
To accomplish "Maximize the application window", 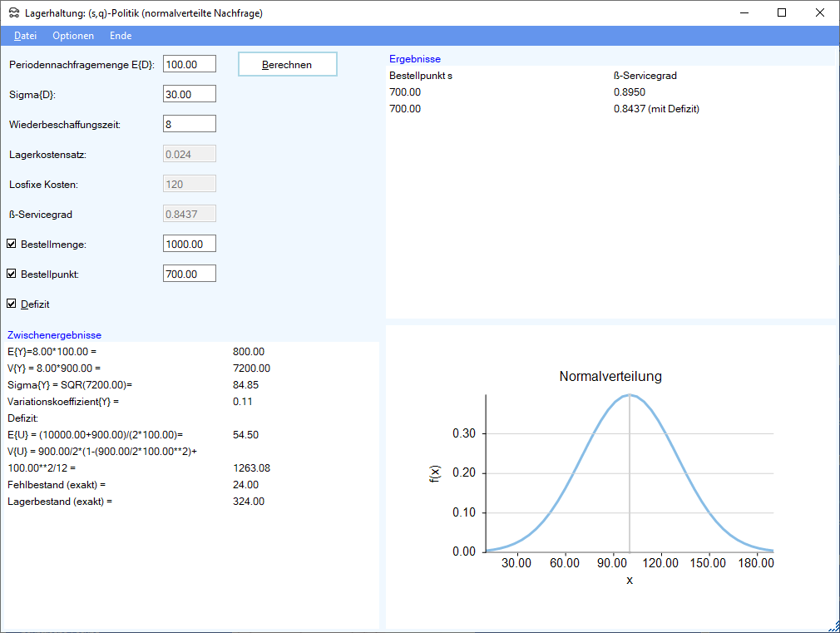I will 782,12.
